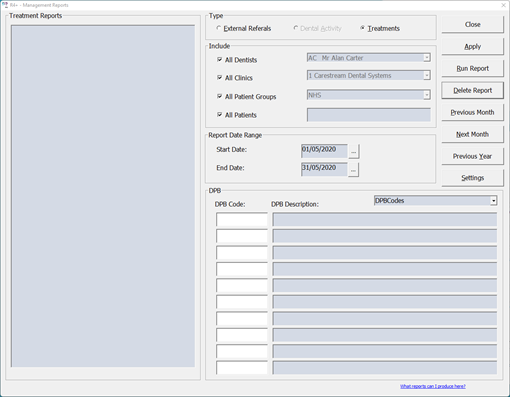The height and width of the screenshot is (397, 510).
Task: Click the End Date field
Action: pos(324,169)
